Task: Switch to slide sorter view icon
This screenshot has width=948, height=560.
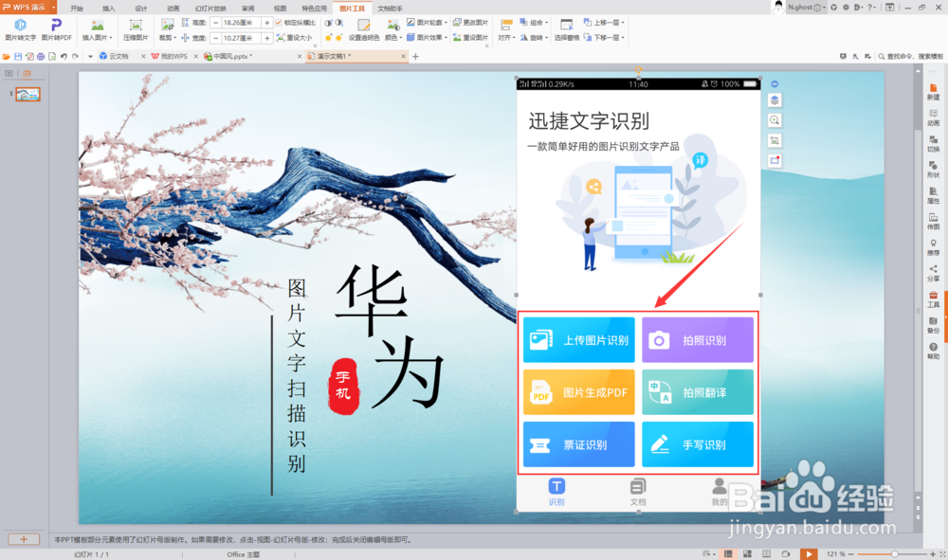Action: coord(747,554)
